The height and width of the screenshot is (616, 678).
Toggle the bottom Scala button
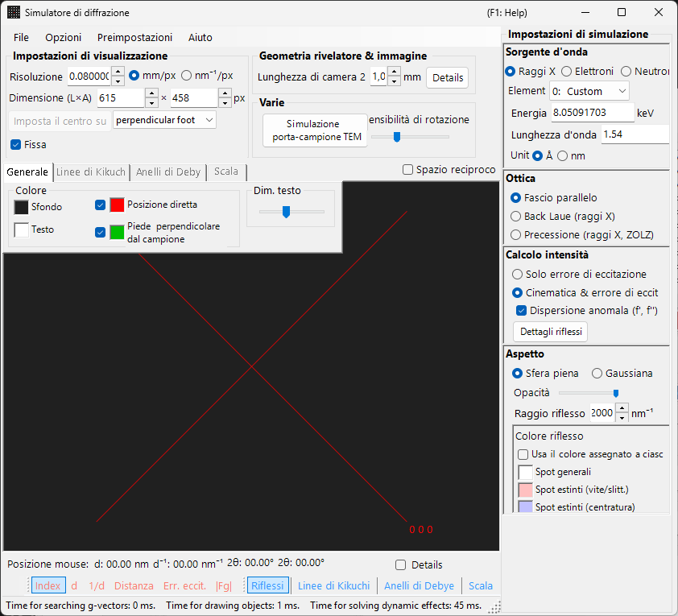tap(481, 585)
